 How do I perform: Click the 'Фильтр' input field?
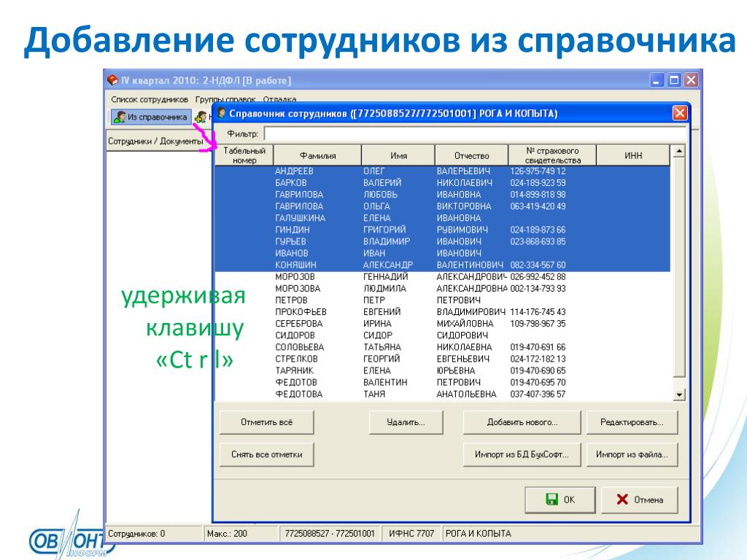point(475,134)
